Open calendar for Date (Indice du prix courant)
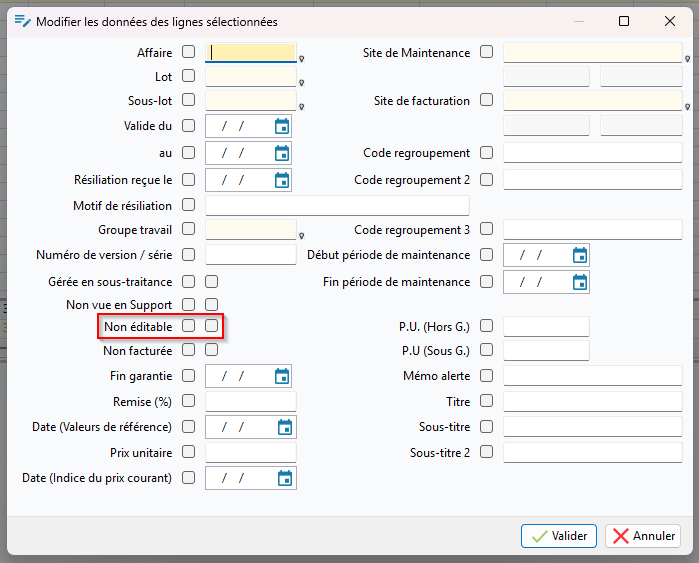Screen dimensions: 699x563 (x=285, y=478)
